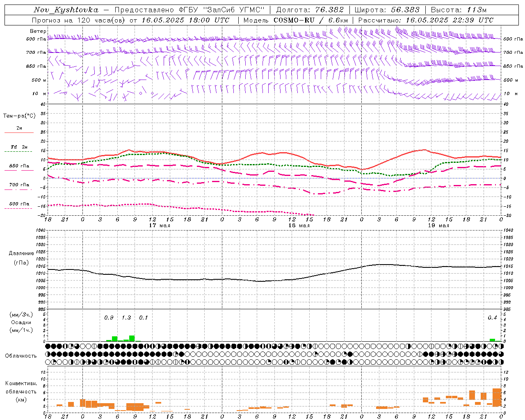
Task: Click the precipitation amount "1.3"
Action: (x=126, y=317)
